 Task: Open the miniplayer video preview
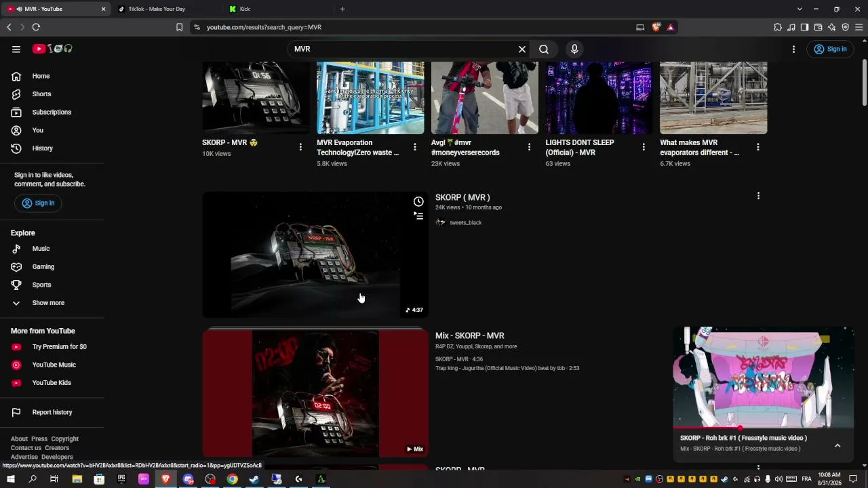764,378
